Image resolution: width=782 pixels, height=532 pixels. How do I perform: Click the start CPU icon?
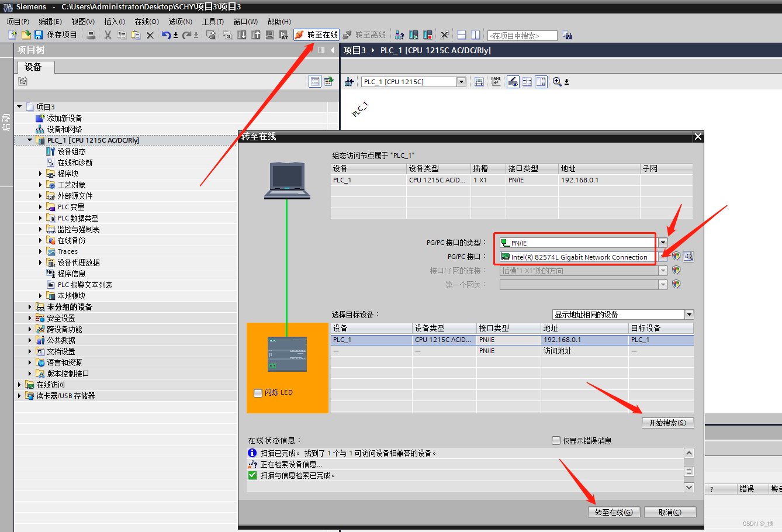[414, 35]
